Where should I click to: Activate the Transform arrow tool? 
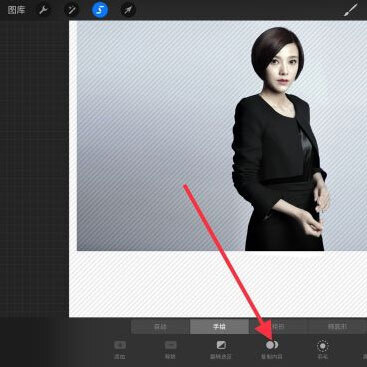click(x=128, y=10)
